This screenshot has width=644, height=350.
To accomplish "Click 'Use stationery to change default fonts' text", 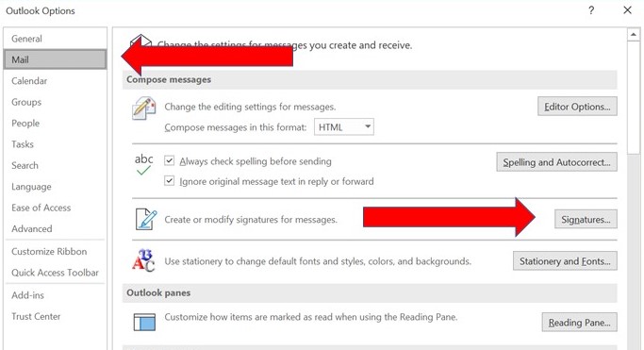I will 318,261.
